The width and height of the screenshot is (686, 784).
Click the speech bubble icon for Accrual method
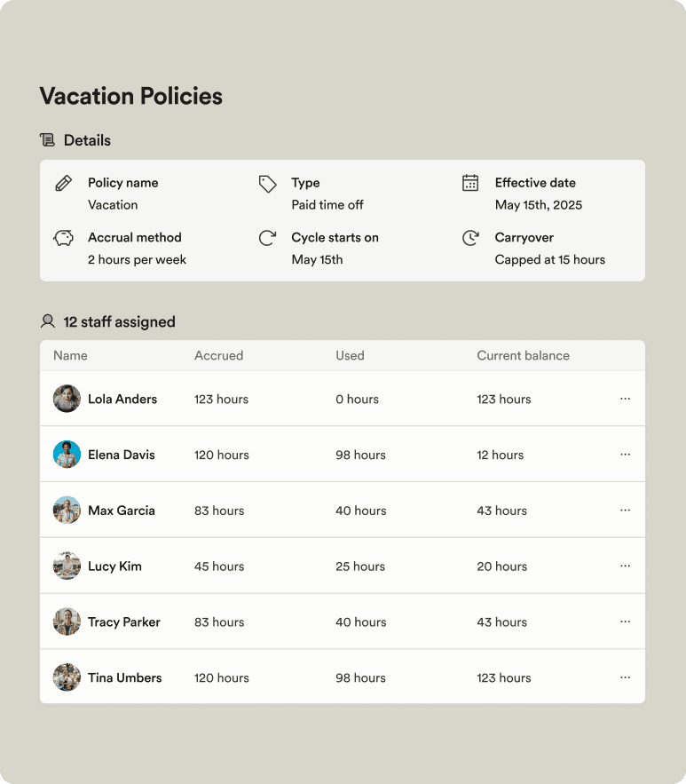(x=62, y=238)
